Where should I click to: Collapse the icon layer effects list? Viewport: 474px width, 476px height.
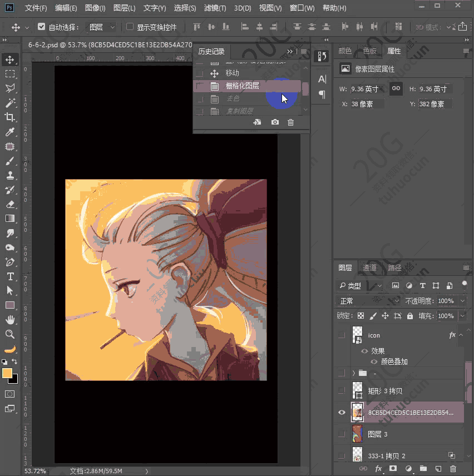(461, 335)
